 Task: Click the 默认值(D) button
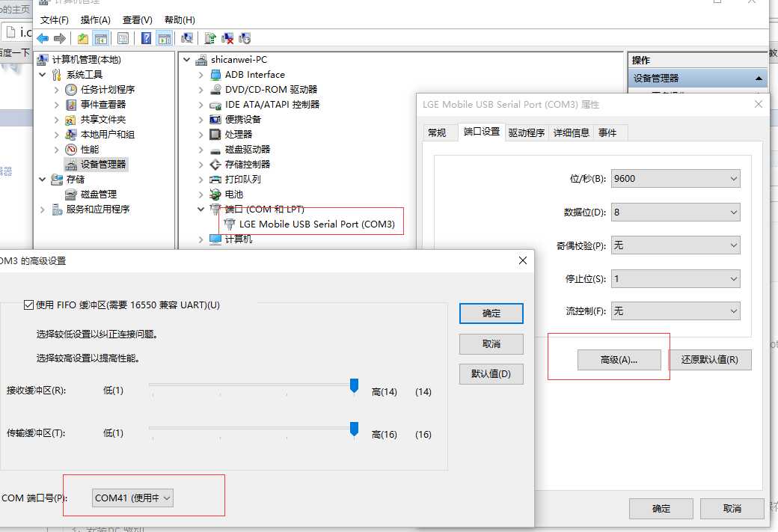click(491, 373)
